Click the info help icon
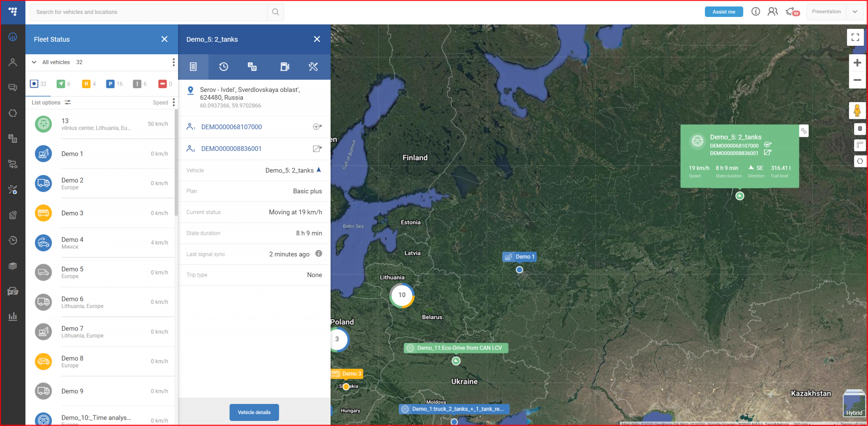 click(755, 11)
